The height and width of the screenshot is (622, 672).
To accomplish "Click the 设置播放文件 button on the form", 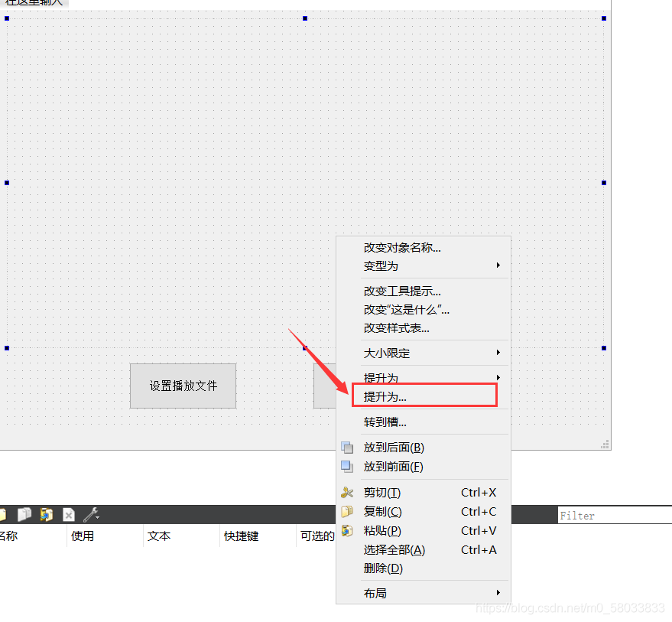I will pyautogui.click(x=183, y=386).
